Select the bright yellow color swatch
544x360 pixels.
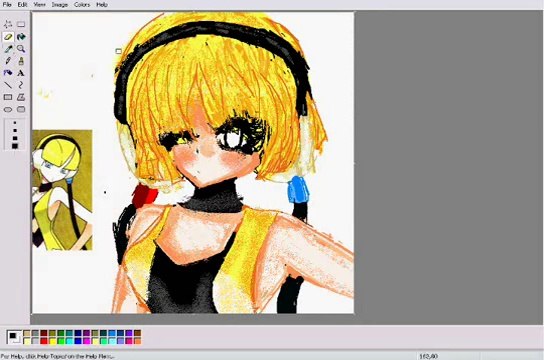point(52,341)
